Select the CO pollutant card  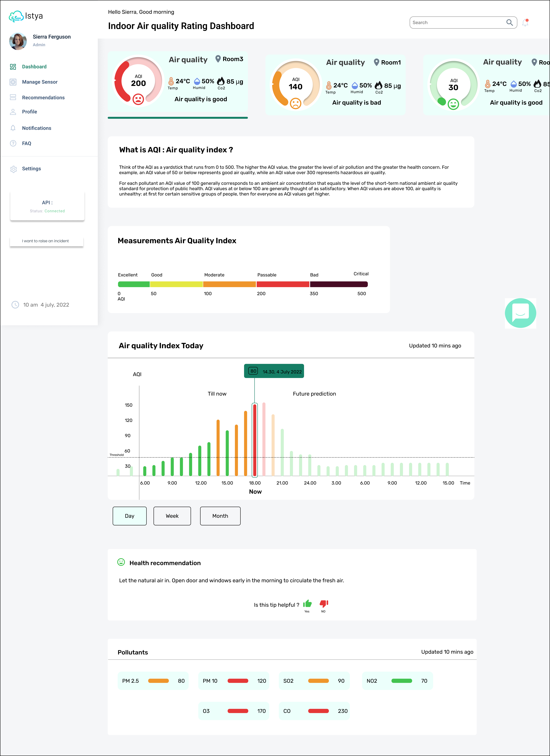pos(314,711)
